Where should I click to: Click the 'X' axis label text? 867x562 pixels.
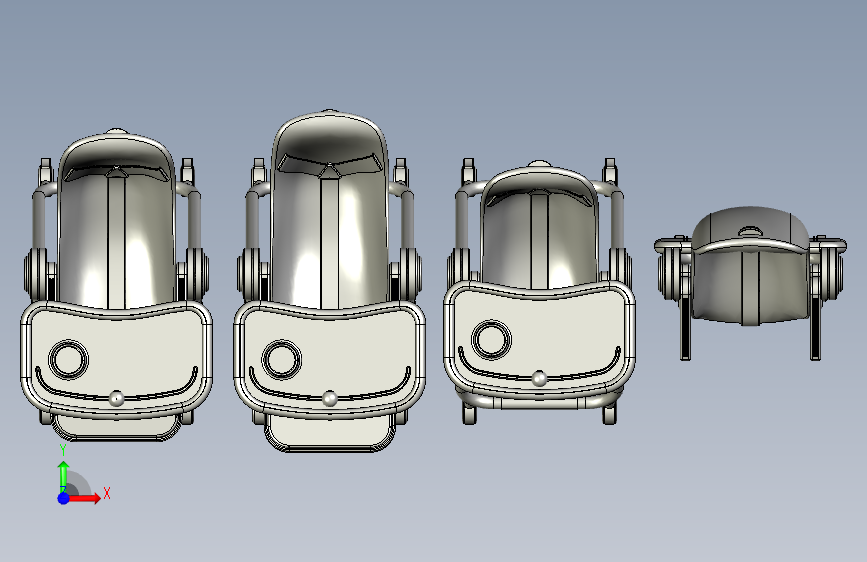107,493
